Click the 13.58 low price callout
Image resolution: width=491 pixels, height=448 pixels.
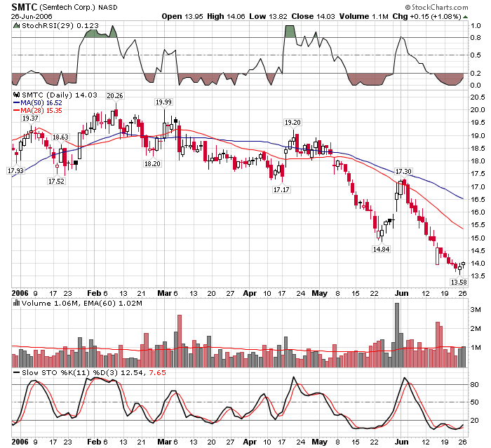pyautogui.click(x=459, y=282)
